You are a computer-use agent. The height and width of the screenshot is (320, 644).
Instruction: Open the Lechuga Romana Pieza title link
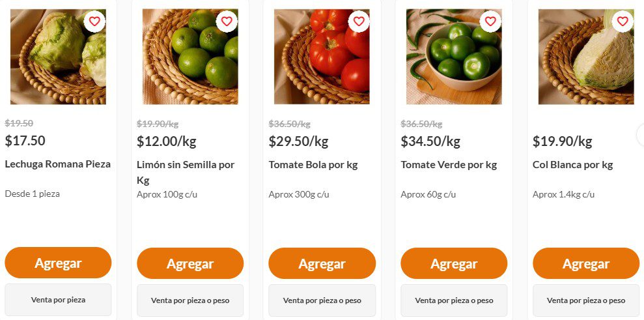tap(57, 164)
